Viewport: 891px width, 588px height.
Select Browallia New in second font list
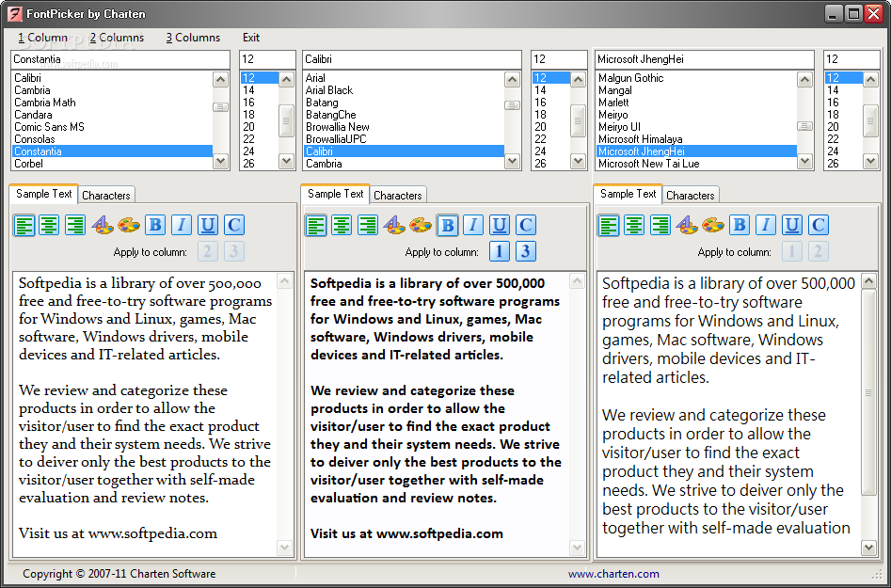[x=404, y=127]
